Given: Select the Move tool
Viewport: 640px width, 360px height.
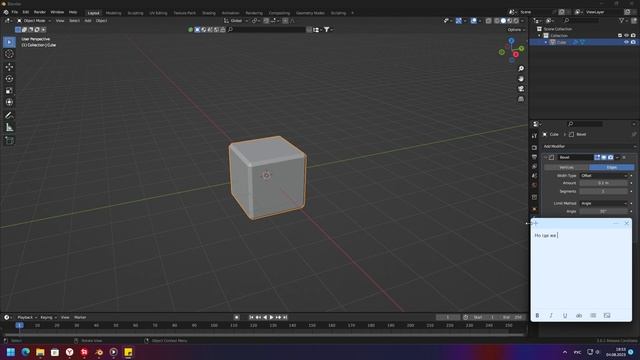Looking at the screenshot, I should 9,67.
